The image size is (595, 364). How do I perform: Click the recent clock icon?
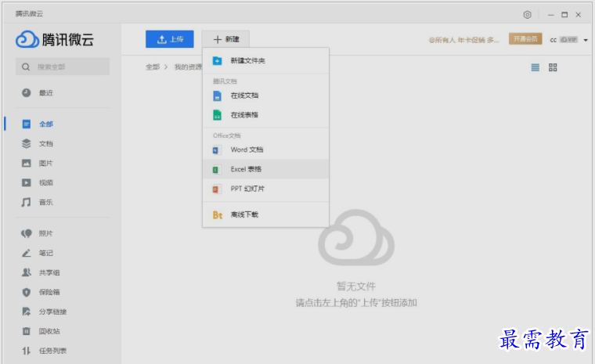pos(26,92)
